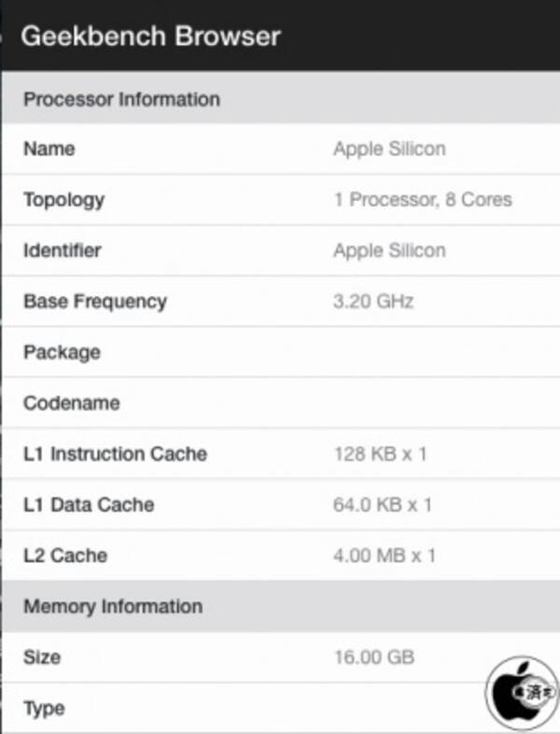Click the Package row label
The image size is (560, 734).
[62, 352]
